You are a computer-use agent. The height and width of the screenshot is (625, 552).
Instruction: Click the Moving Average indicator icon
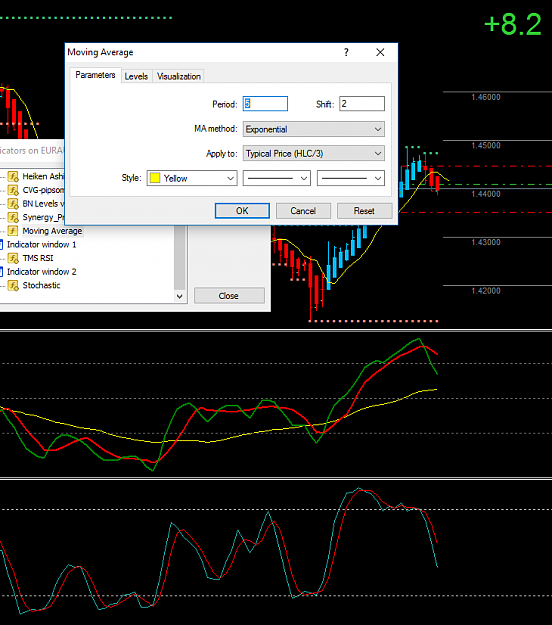13,231
